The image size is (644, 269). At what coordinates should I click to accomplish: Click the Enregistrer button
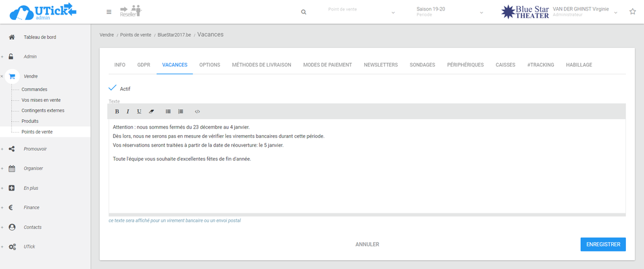tap(603, 244)
